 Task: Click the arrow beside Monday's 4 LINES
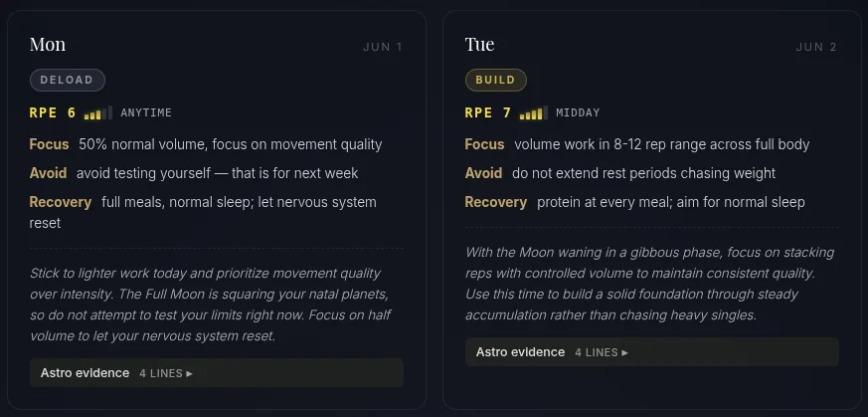point(189,374)
